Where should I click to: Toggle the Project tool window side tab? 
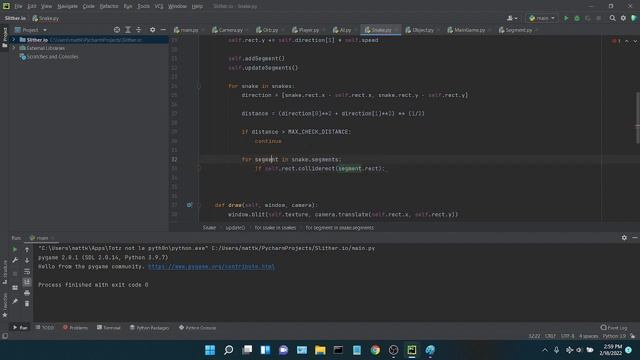(4, 38)
